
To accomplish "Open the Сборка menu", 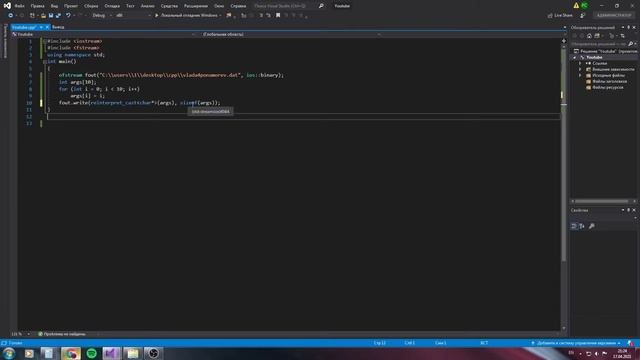I will (x=91, y=6).
